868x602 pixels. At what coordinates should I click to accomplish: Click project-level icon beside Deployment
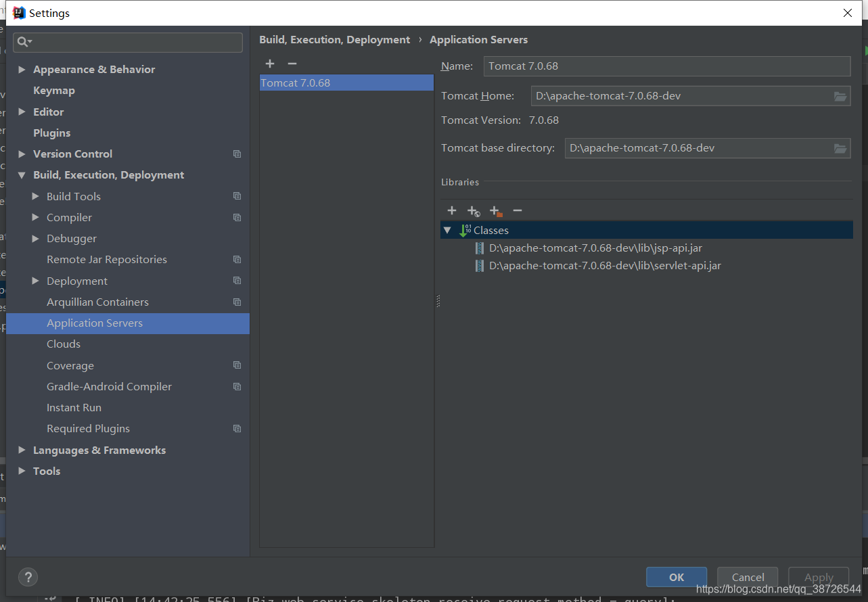click(237, 281)
